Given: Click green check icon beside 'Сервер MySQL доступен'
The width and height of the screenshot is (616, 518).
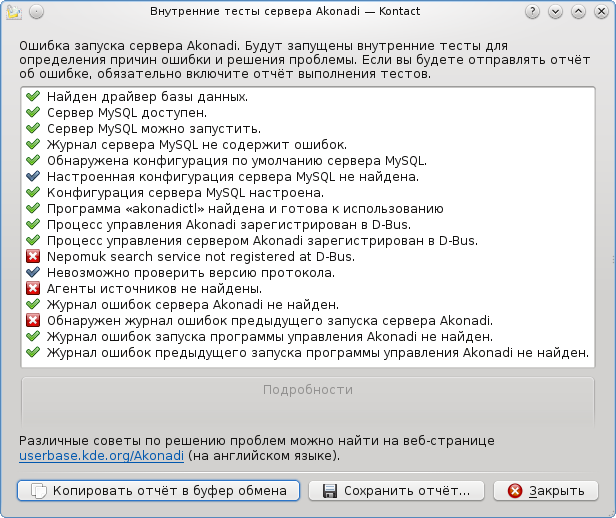Looking at the screenshot, I should [x=33, y=112].
